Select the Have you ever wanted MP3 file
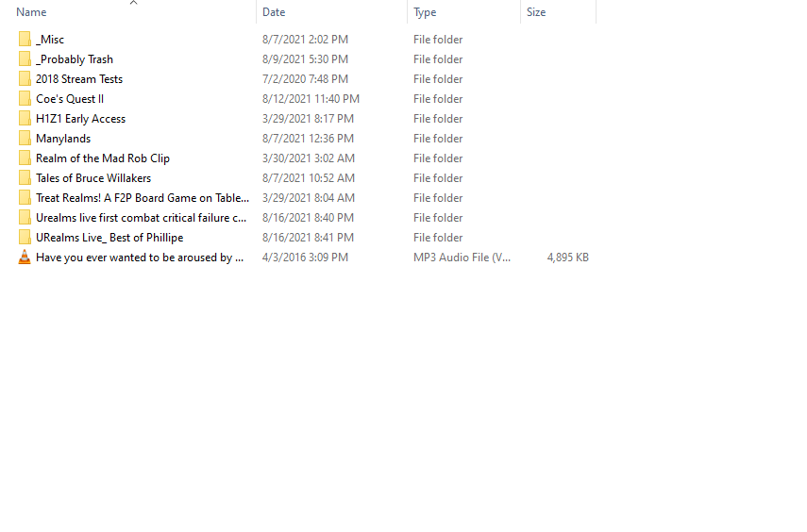807x532 pixels. coord(140,258)
